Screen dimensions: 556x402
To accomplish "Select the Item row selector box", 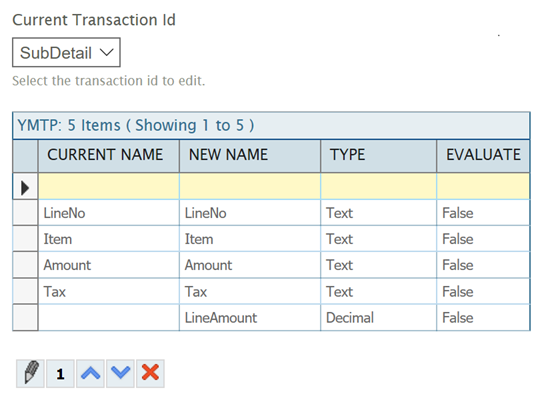I will [x=25, y=239].
